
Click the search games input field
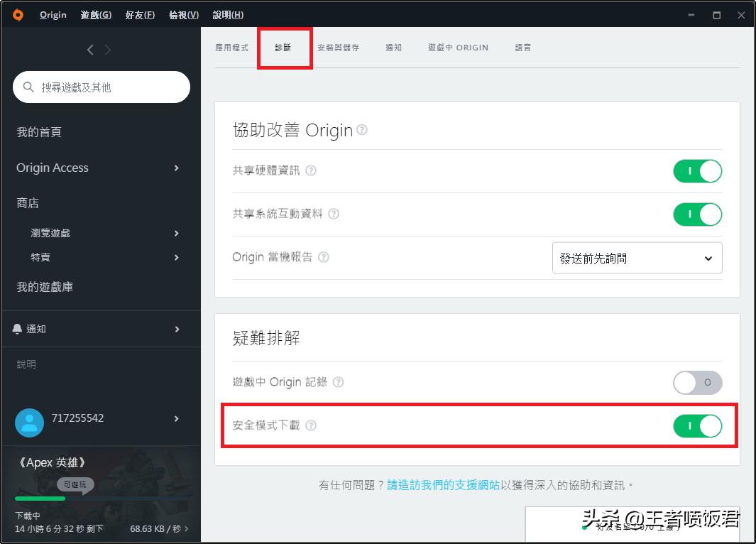pyautogui.click(x=102, y=87)
